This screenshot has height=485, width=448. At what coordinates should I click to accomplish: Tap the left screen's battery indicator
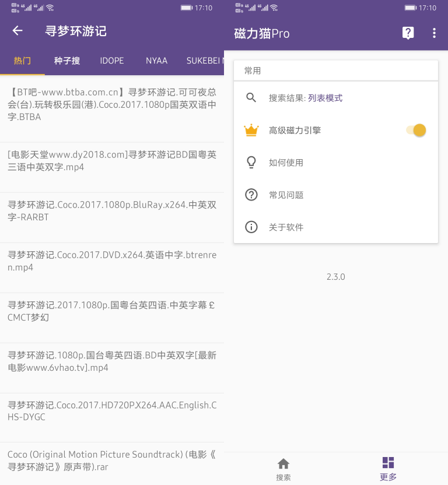tap(187, 8)
